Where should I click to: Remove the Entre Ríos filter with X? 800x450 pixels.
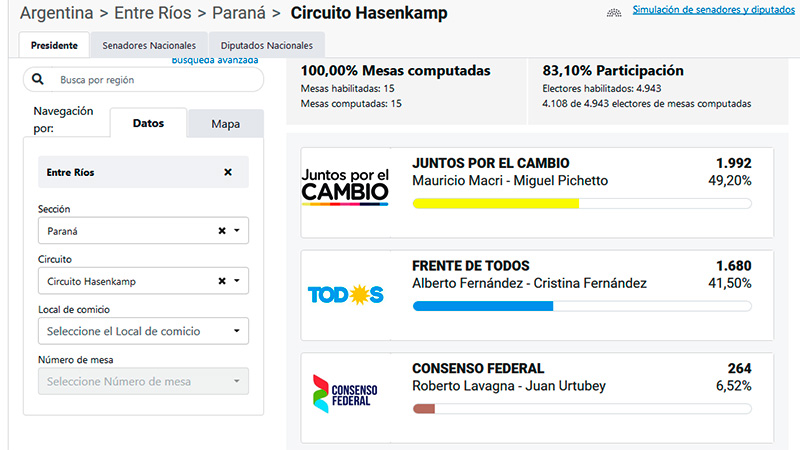(228, 172)
